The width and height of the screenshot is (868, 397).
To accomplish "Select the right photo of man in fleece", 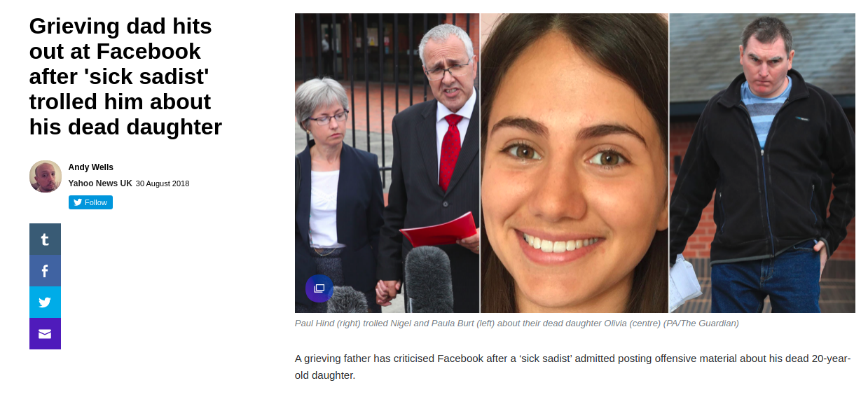I will coord(762,163).
